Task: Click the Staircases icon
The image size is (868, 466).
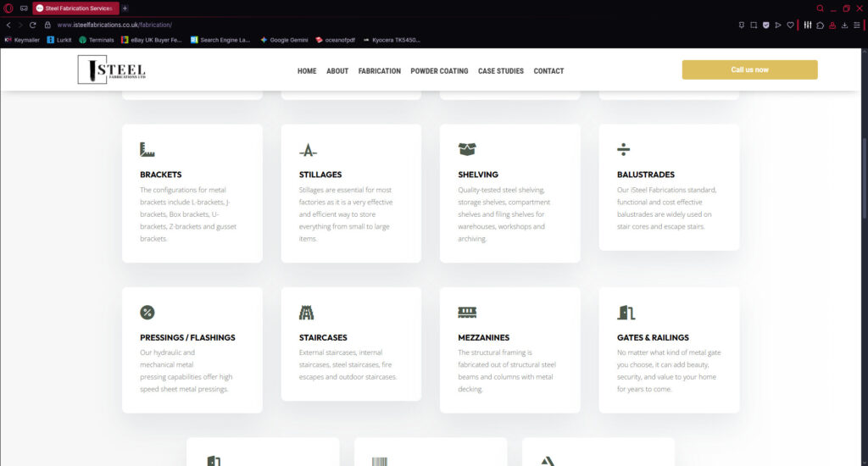Action: tap(306, 313)
